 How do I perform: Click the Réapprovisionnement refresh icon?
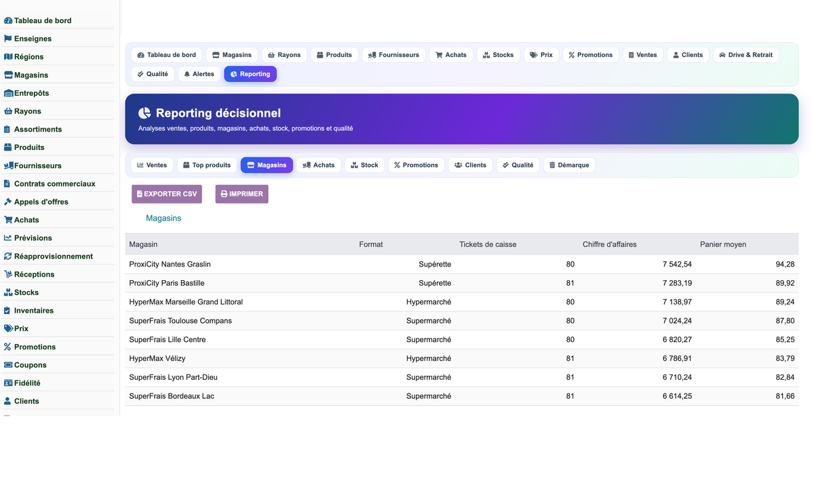pyautogui.click(x=8, y=256)
